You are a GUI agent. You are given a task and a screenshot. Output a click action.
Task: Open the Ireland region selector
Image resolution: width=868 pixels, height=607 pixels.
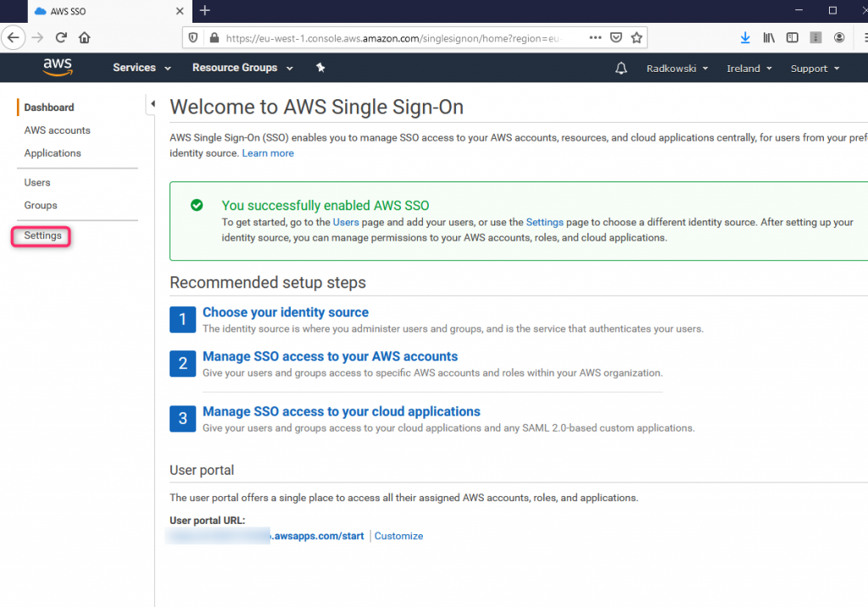tap(749, 69)
